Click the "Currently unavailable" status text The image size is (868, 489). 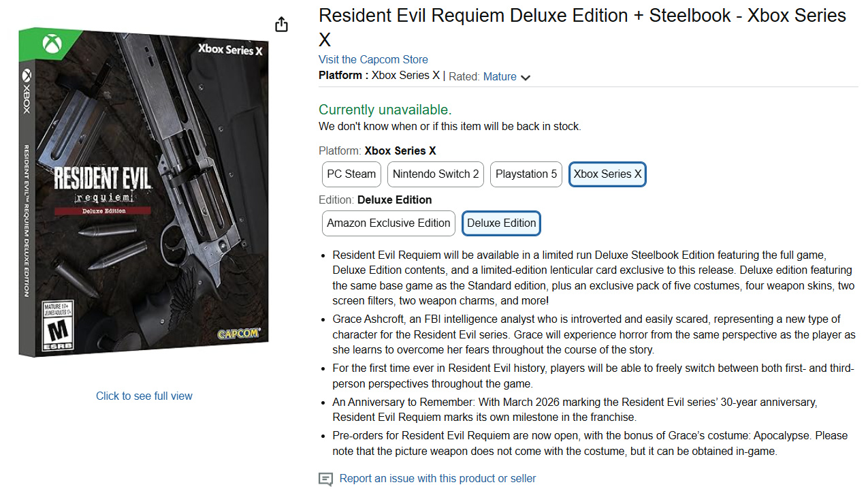coord(385,110)
